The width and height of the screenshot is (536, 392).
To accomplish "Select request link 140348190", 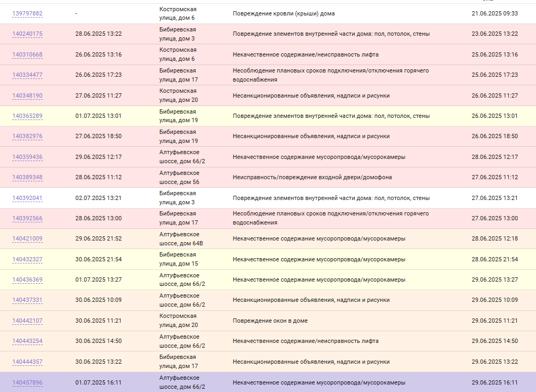I will 27,95.
